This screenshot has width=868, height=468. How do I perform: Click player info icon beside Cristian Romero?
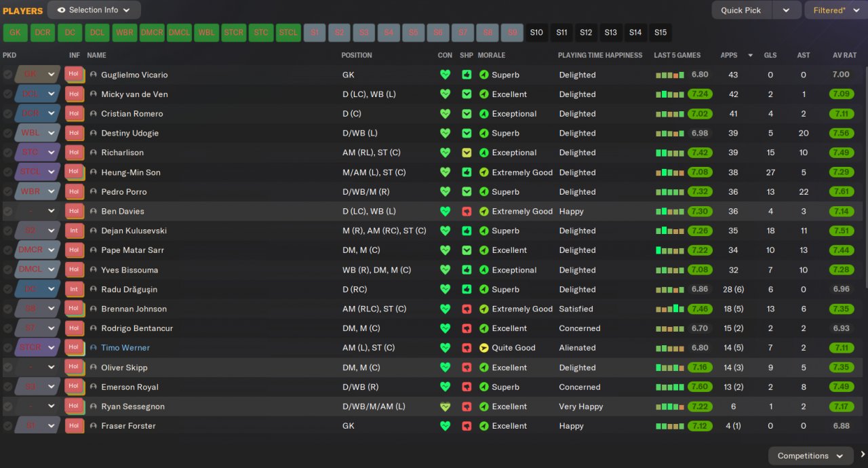[94, 114]
